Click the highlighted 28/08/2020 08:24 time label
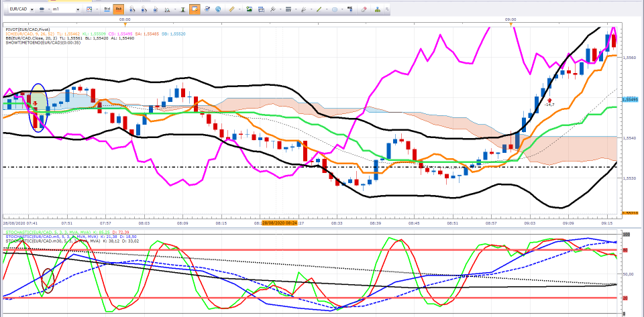This screenshot has width=644, height=317. [x=279, y=223]
